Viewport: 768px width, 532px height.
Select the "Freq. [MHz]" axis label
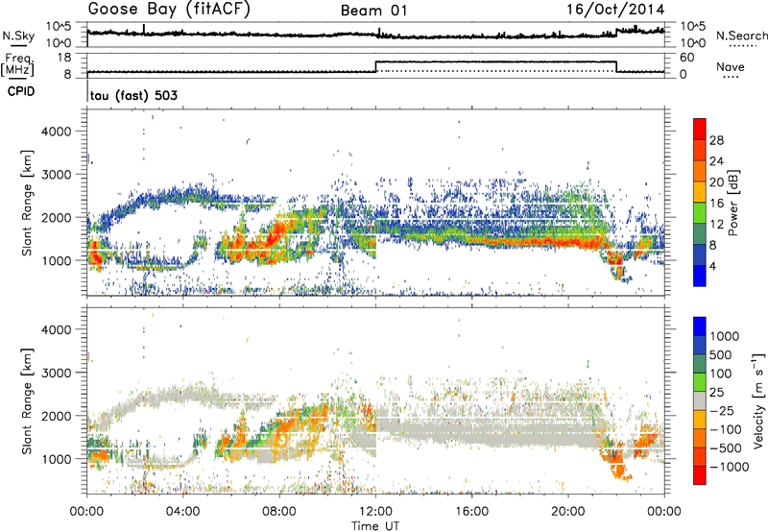pos(17,65)
